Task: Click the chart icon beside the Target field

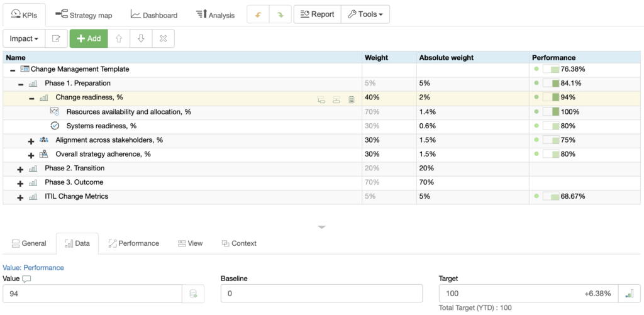Action: pos(628,294)
